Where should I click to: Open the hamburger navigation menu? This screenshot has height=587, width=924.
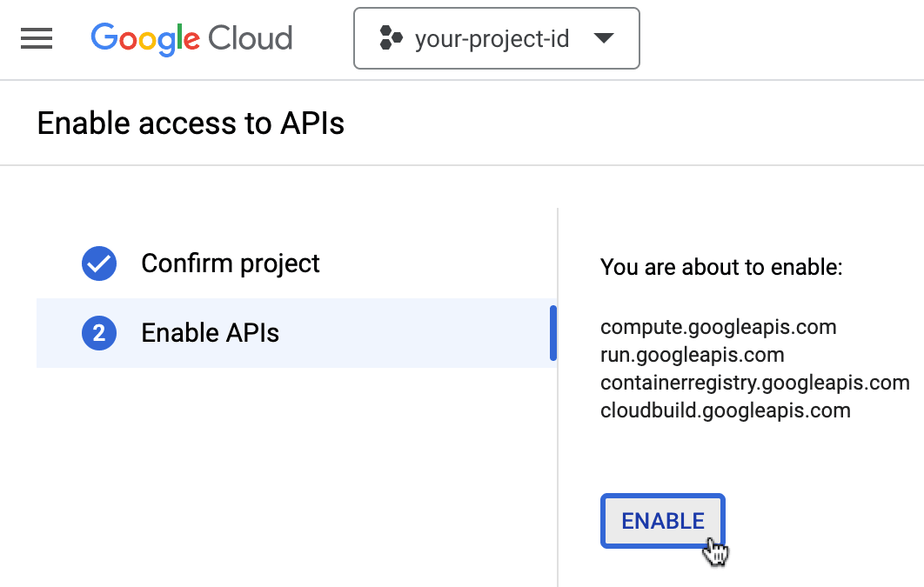click(x=37, y=38)
